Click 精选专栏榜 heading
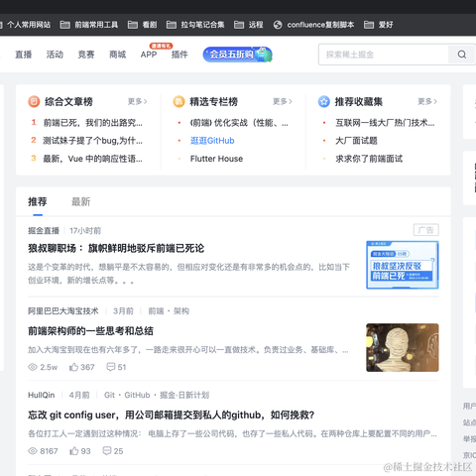The height and width of the screenshot is (476, 476). tap(214, 101)
